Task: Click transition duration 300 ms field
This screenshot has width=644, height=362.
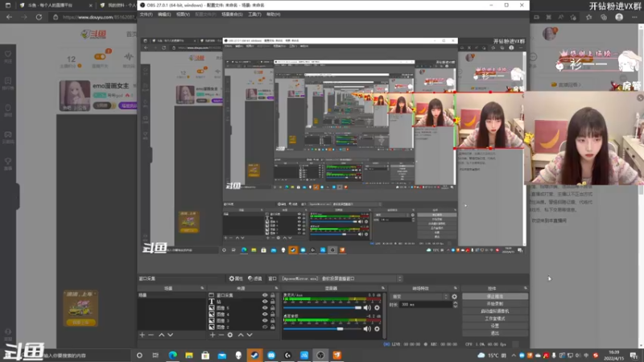Action: click(426, 305)
